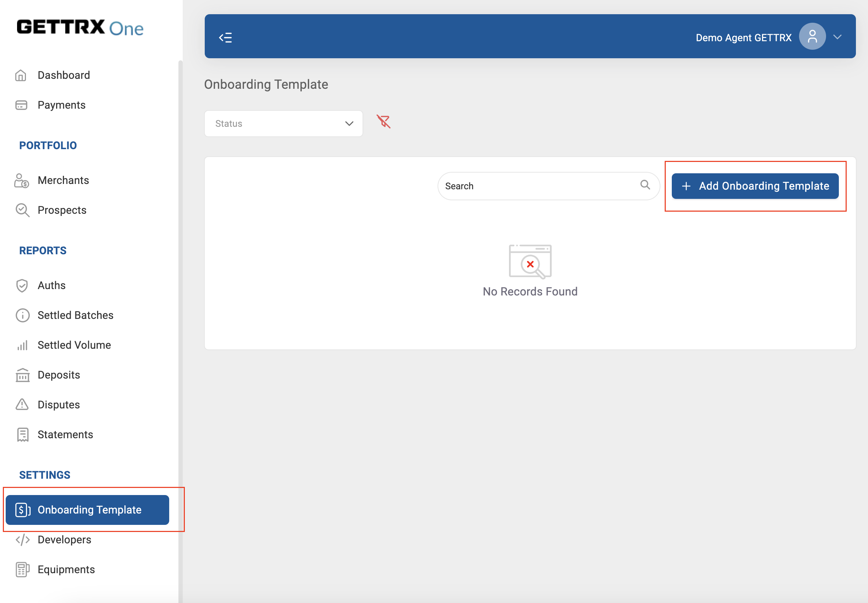Open the Status filter dropdown
Screen dimensions: 868x603
click(284, 124)
